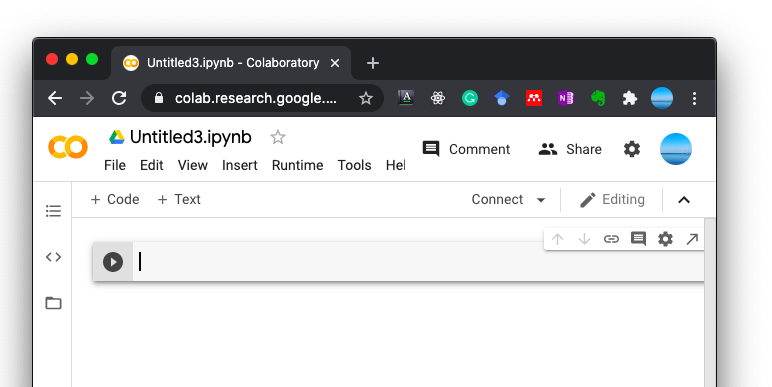Go forward in the browser
The width and height of the screenshot is (772, 387).
(x=87, y=98)
